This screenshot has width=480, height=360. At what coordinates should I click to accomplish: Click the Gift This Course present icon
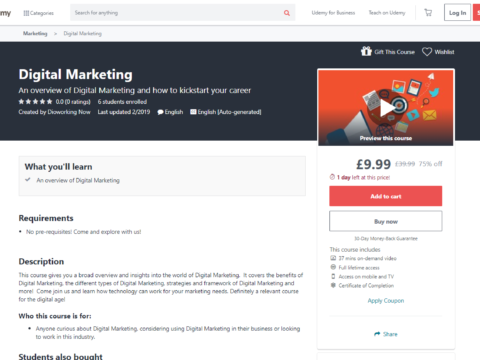coord(366,51)
